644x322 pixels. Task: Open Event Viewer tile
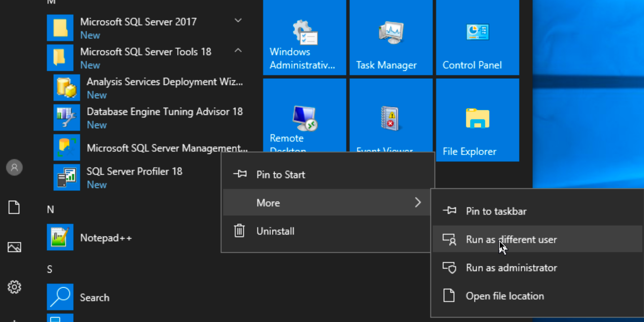coord(391,115)
